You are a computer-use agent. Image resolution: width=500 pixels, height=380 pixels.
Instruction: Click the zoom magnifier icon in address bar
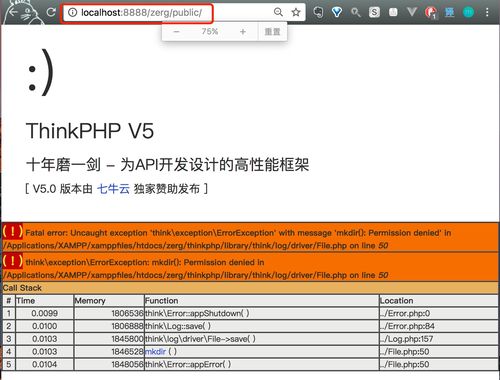pos(278,12)
